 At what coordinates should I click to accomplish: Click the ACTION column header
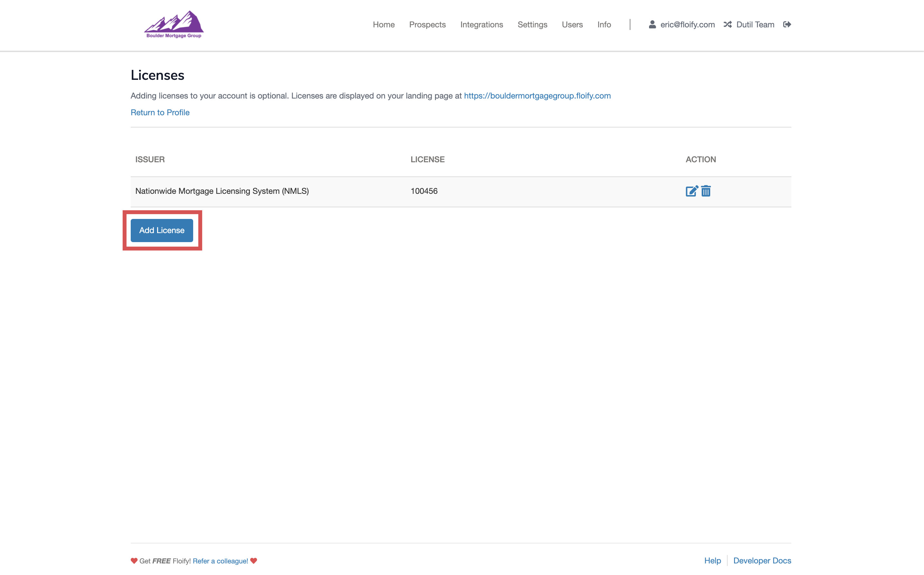coord(701,159)
